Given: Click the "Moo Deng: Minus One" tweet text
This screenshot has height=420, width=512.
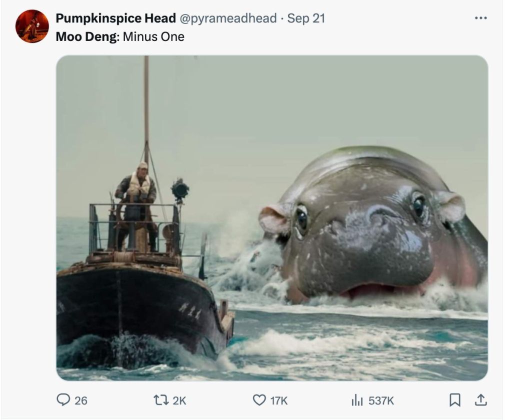Looking at the screenshot, I should [x=120, y=36].
